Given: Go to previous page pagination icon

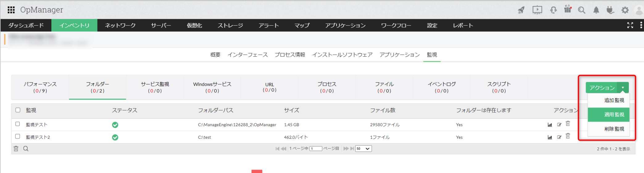Looking at the screenshot, I should (284, 149).
